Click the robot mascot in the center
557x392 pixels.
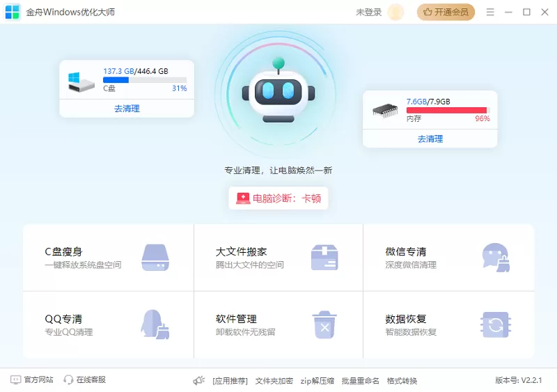click(x=278, y=91)
